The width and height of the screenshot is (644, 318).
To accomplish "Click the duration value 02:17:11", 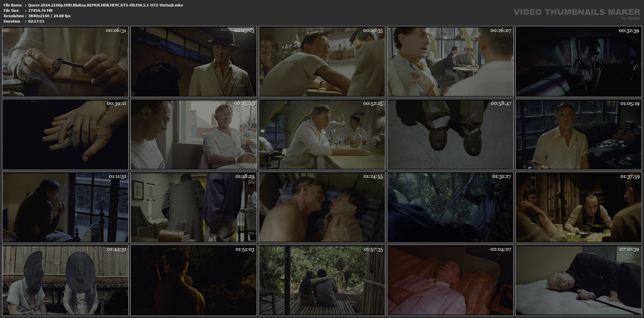I will tap(36, 22).
